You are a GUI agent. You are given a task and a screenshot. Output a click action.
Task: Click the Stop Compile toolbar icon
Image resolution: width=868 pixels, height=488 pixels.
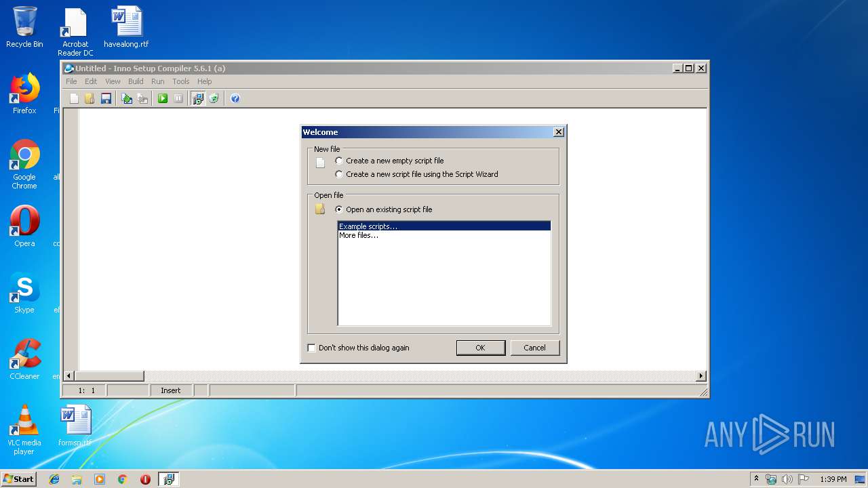pyautogui.click(x=142, y=99)
